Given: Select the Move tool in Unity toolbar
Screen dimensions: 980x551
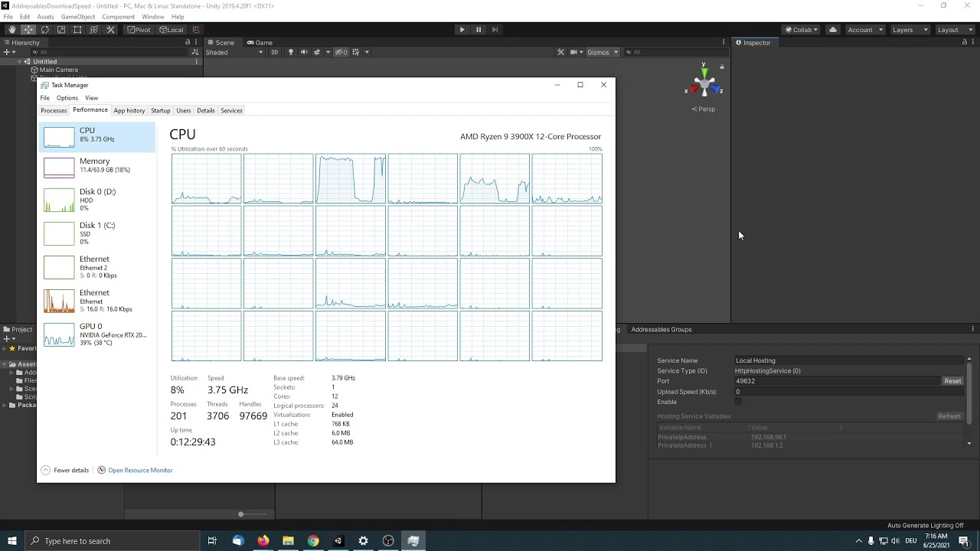Looking at the screenshot, I should [x=28, y=29].
